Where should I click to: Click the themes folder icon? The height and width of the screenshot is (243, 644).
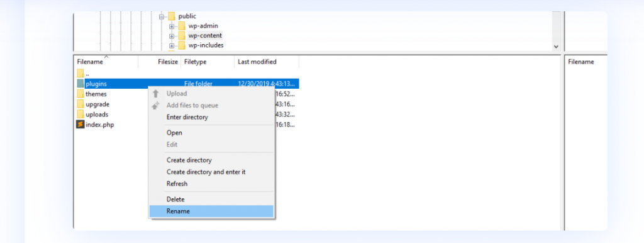pos(80,94)
